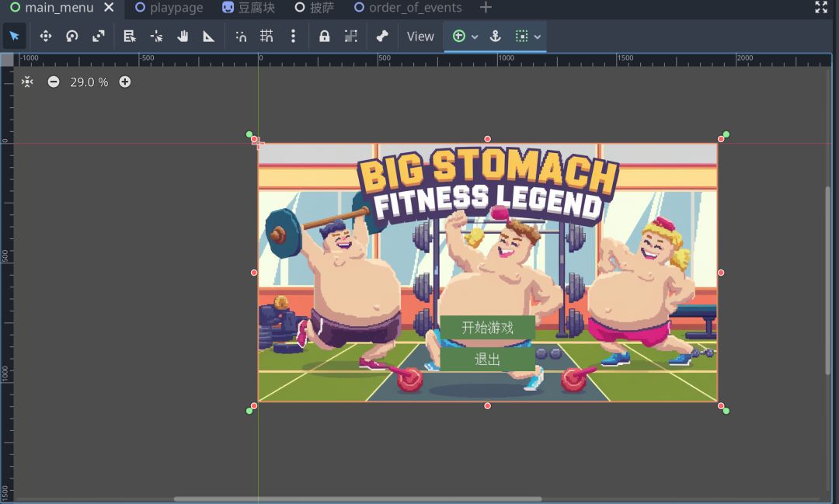Activate the Rotate Mode tool

tap(72, 36)
